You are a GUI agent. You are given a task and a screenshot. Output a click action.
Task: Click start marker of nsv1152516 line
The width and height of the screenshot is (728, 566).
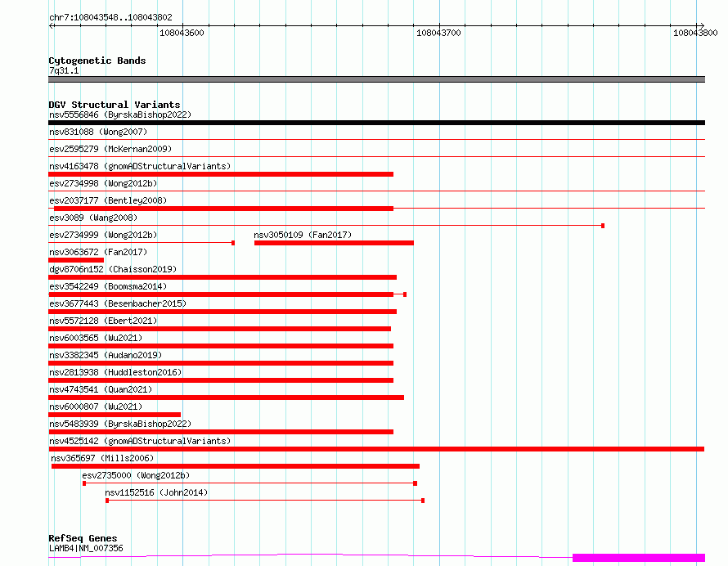click(x=107, y=501)
